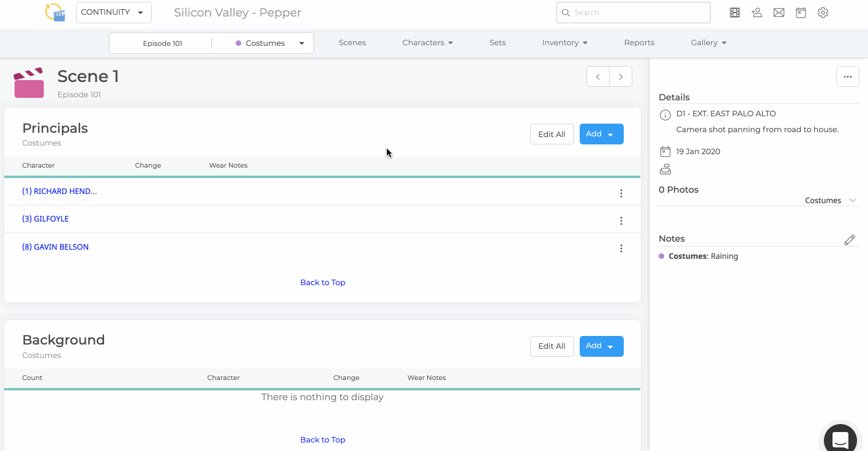Click the Wear Notes header in Principals
Viewport: 868px width, 451px height.
click(x=228, y=166)
